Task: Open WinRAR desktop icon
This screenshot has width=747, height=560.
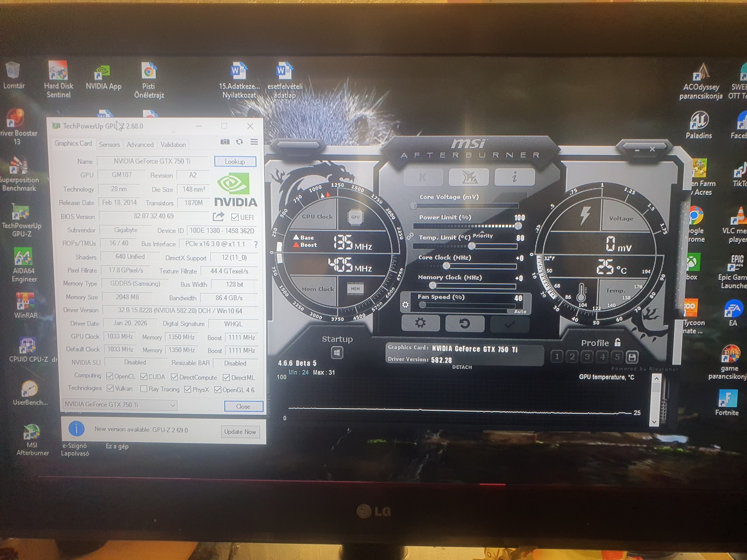Action: coord(25,305)
